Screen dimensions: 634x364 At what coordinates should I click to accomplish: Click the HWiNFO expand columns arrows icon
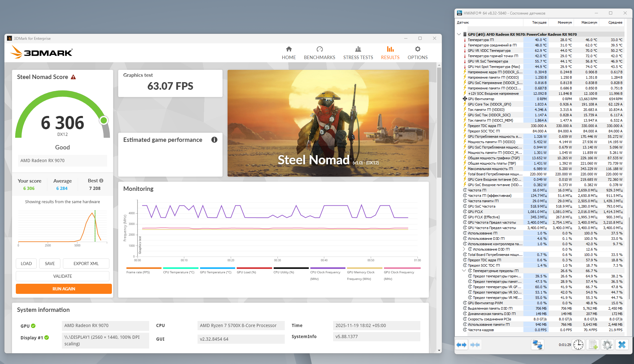pyautogui.click(x=461, y=345)
